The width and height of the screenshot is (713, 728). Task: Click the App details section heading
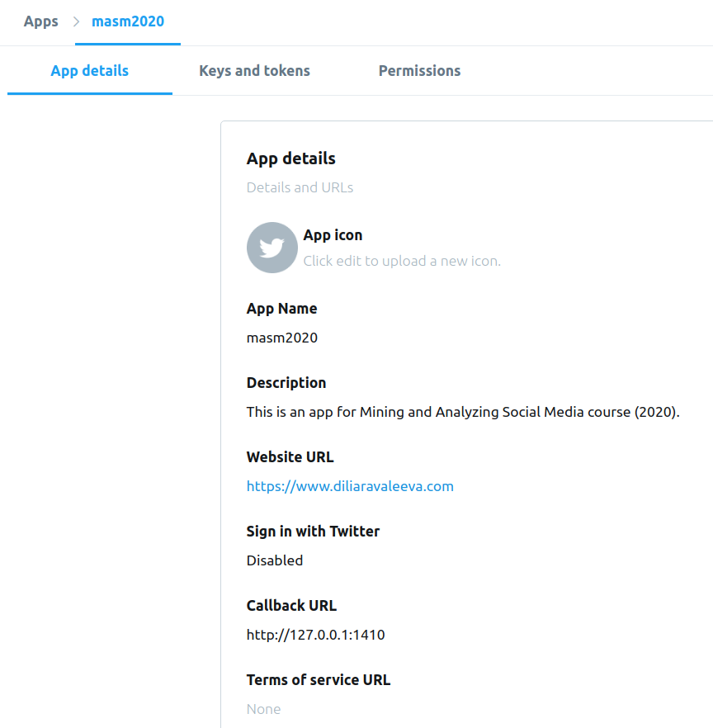pyautogui.click(x=291, y=158)
